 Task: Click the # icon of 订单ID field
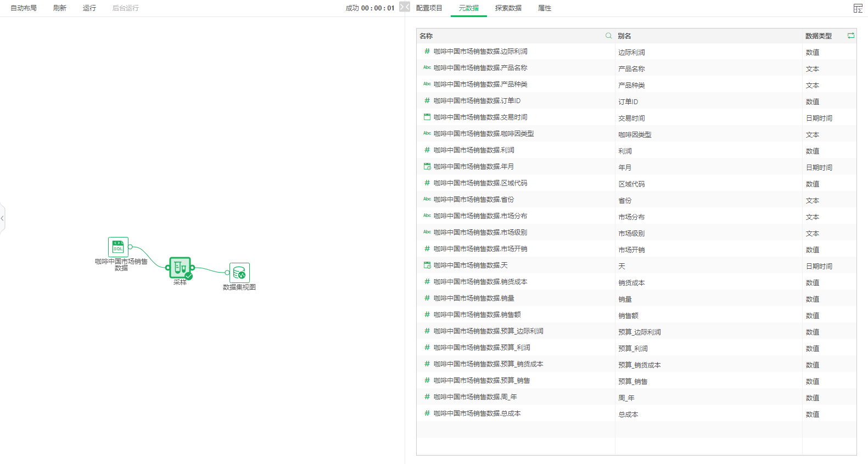[x=427, y=100]
